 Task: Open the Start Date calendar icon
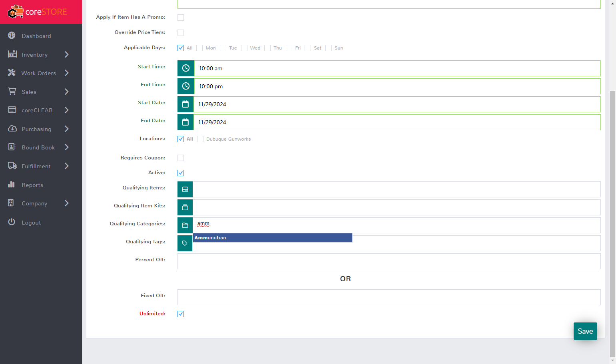[185, 104]
